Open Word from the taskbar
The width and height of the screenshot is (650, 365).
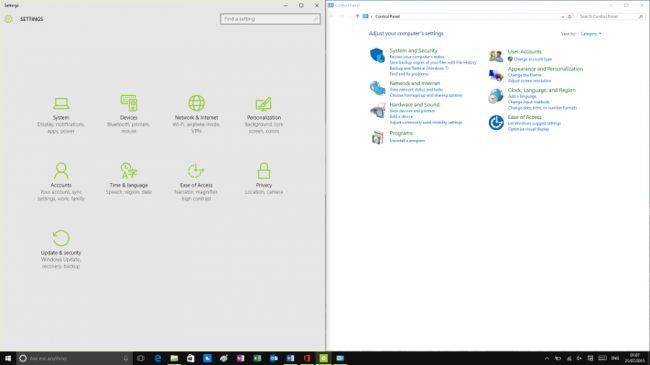[x=290, y=358]
